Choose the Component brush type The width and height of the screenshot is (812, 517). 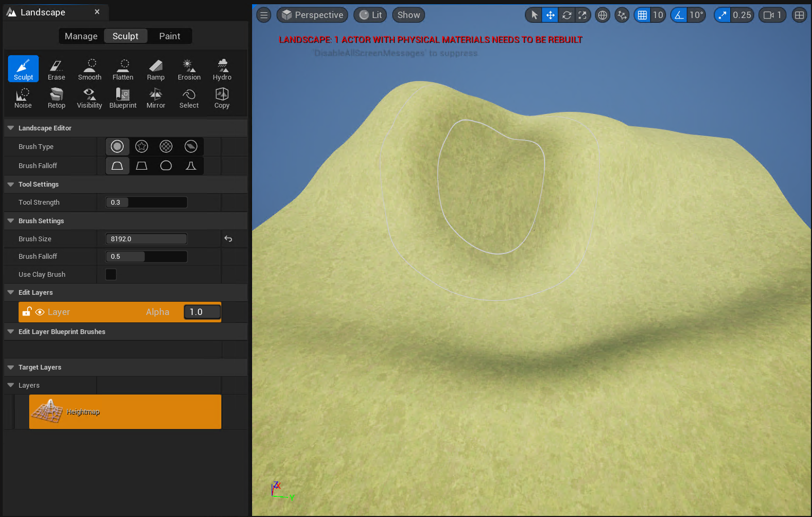[191, 146]
